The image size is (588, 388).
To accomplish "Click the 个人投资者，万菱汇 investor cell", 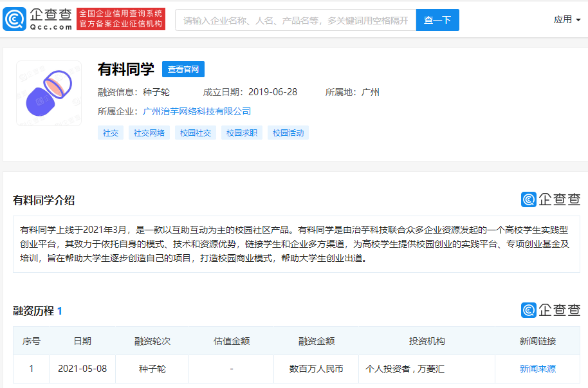I will 427,369.
